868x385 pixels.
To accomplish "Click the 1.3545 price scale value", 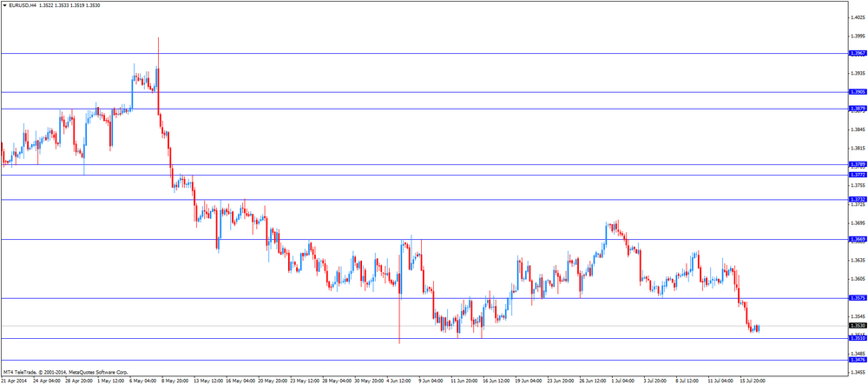I will (x=858, y=315).
